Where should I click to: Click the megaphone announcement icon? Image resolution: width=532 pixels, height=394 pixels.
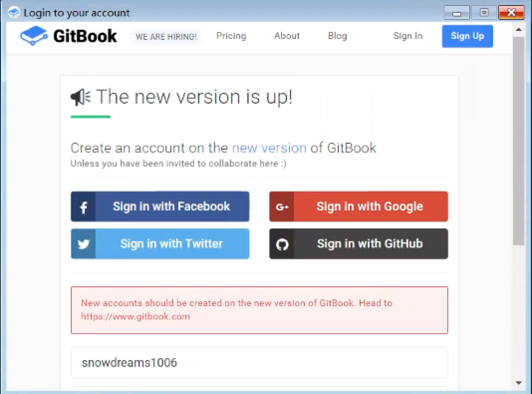point(80,97)
